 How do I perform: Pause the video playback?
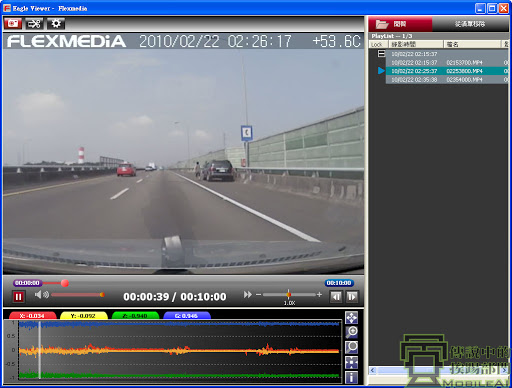(18, 297)
